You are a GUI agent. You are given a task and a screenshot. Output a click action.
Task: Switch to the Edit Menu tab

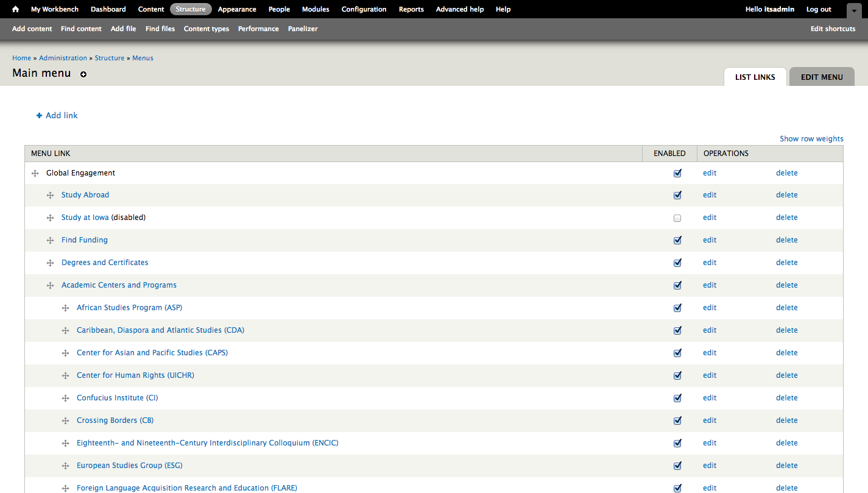[822, 77]
